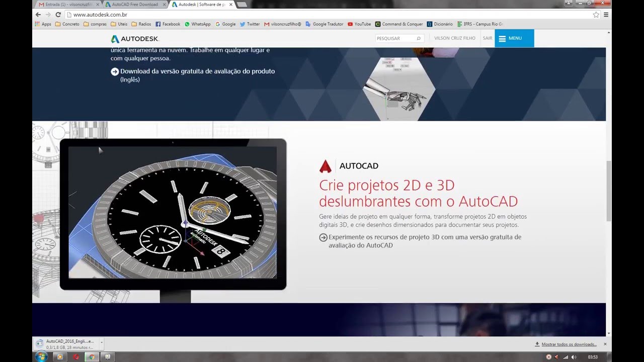Viewport: 644px width, 362px height.
Task: Open the WhatsApp bookmark
Action: [198, 24]
